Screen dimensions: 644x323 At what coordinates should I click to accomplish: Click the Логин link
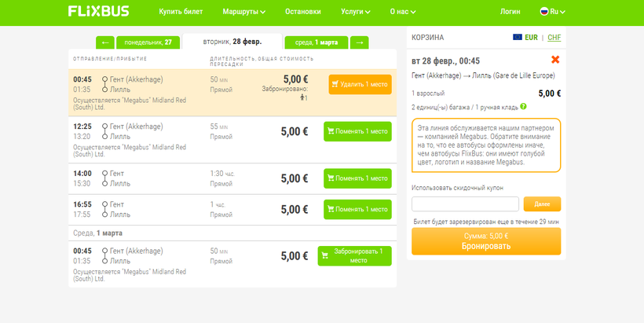click(x=510, y=12)
